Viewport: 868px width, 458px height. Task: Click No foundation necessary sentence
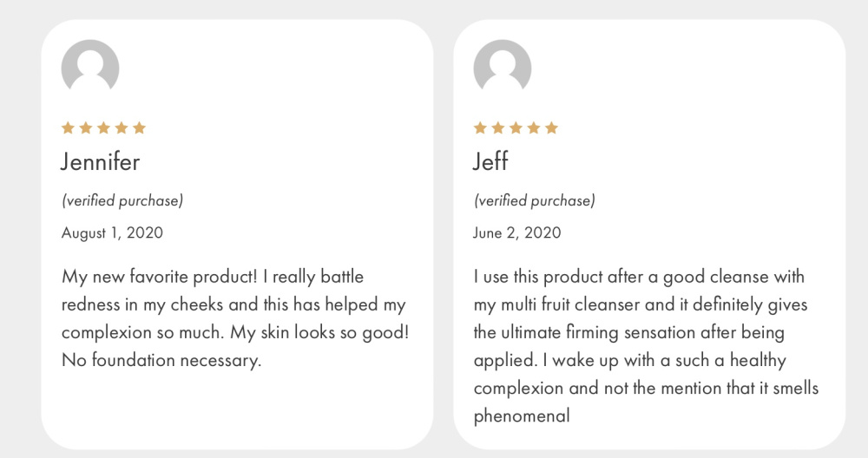(161, 361)
